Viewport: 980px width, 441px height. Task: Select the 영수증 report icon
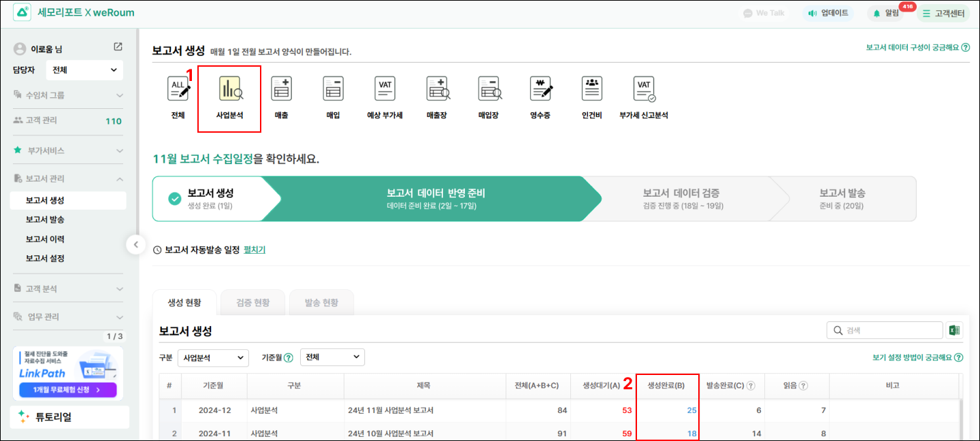click(542, 90)
